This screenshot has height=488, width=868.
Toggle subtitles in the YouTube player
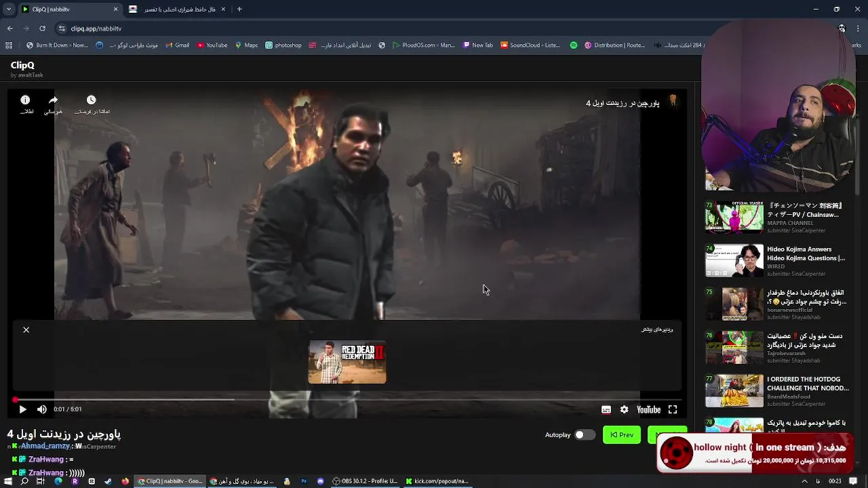click(606, 409)
